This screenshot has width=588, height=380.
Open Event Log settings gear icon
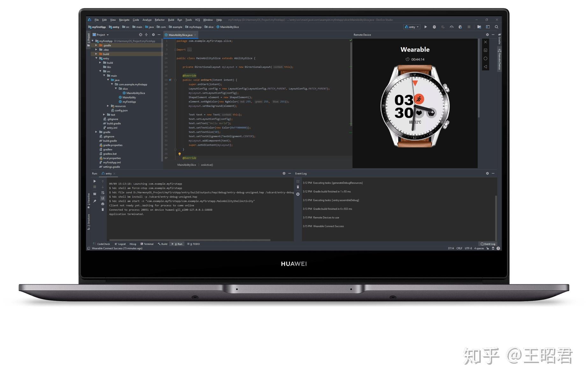pos(487,173)
